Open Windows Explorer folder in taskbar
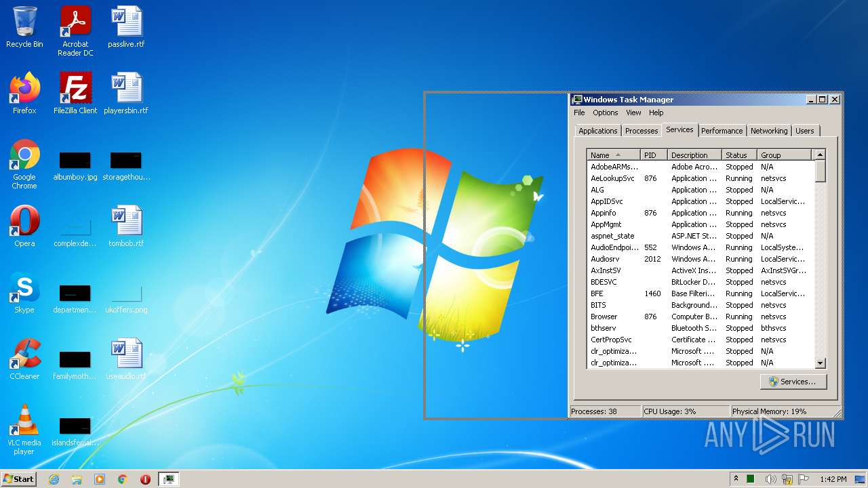Image resolution: width=868 pixels, height=488 pixels. click(x=77, y=479)
